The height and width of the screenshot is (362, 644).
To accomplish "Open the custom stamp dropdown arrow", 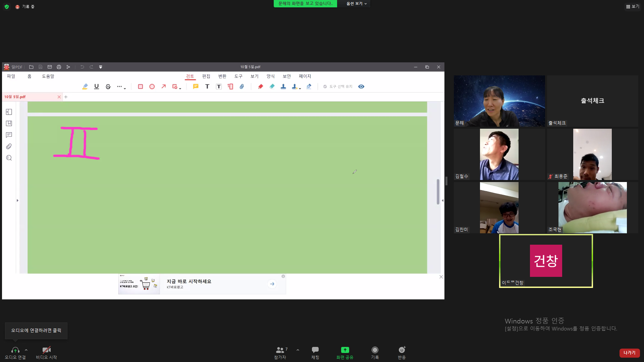I will (300, 88).
